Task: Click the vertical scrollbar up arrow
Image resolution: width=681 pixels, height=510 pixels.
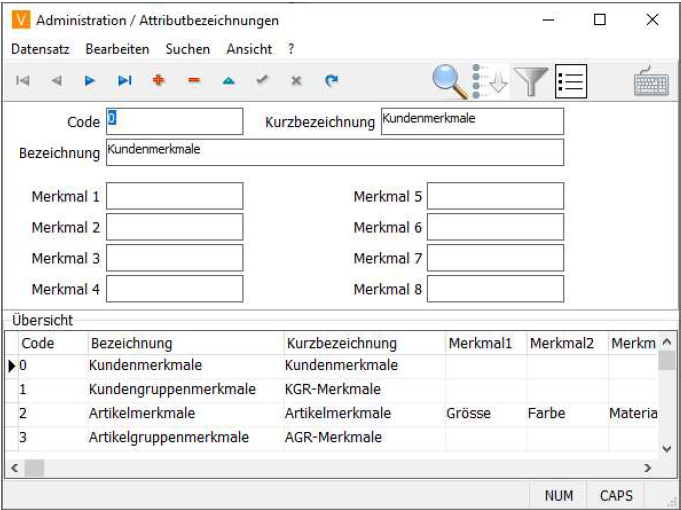Action: coord(667,342)
